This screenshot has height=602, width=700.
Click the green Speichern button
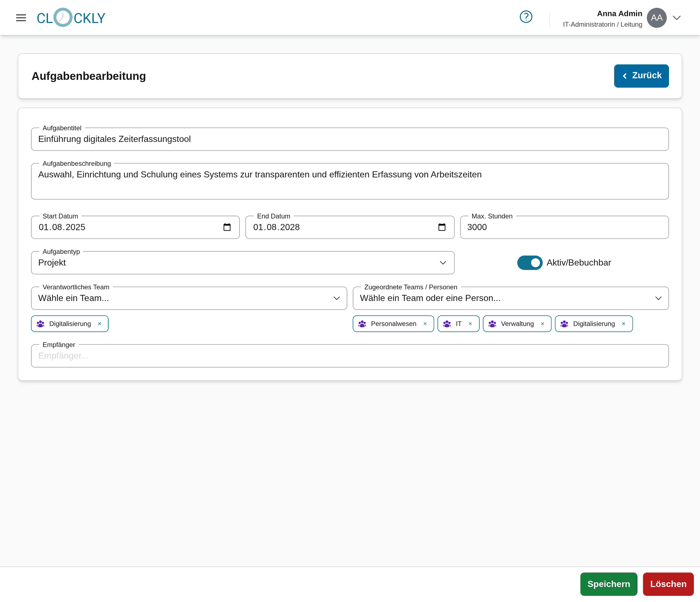(x=608, y=584)
